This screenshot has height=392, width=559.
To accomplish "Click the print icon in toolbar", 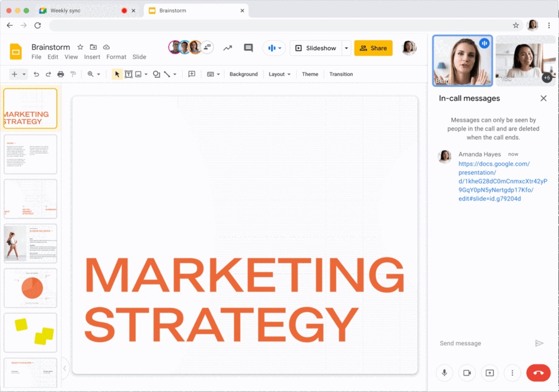I will click(x=61, y=74).
